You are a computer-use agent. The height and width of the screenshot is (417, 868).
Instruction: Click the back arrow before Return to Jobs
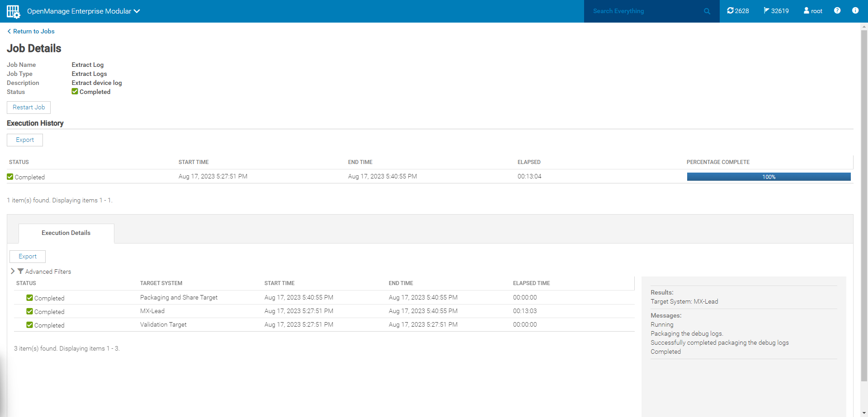[x=9, y=31]
